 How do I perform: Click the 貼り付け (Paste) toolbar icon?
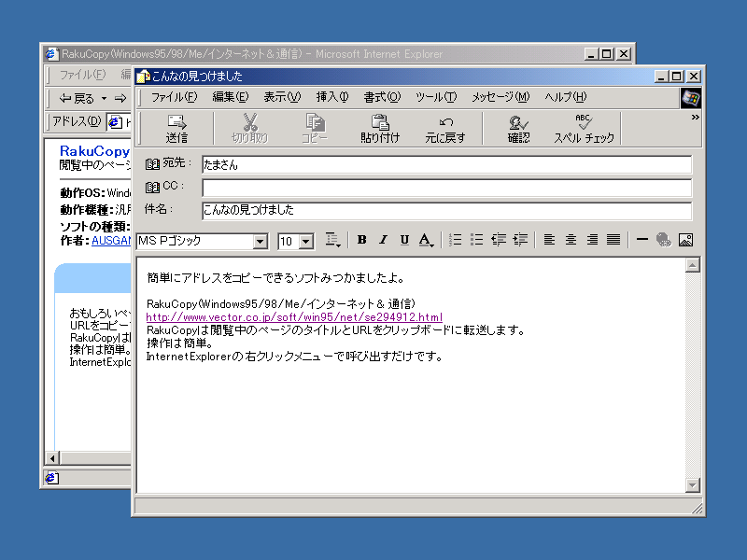click(380, 122)
